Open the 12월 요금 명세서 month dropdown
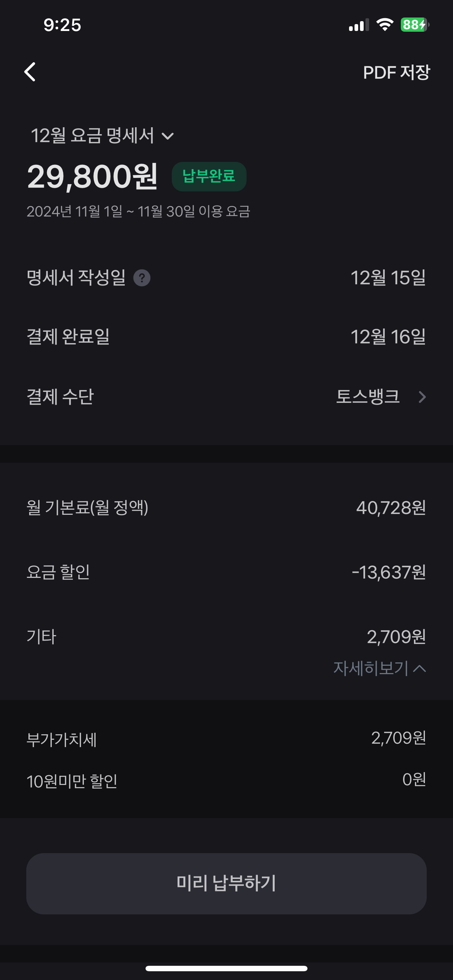Viewport: 453px width, 980px height. coord(102,135)
